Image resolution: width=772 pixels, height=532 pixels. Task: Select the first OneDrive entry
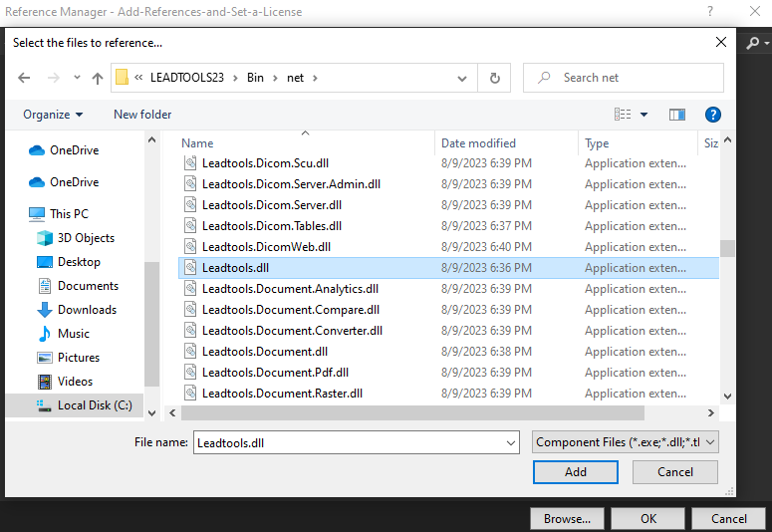[64, 150]
